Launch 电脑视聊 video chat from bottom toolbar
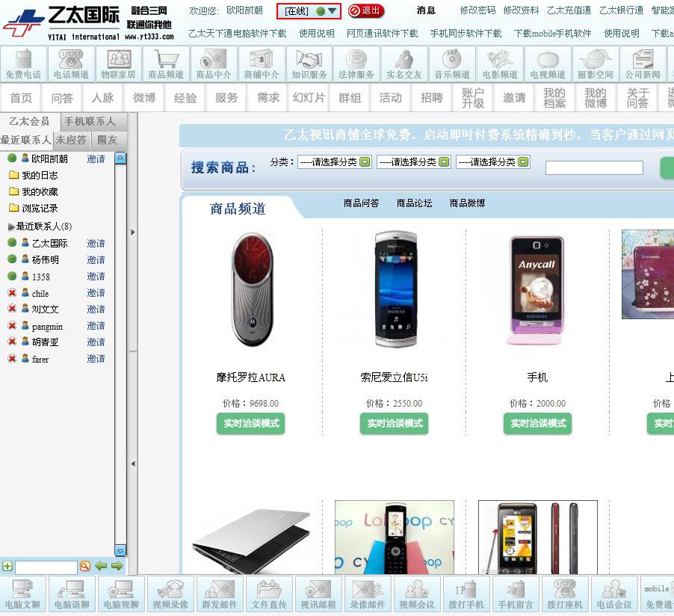The image size is (674, 616). coord(120,594)
